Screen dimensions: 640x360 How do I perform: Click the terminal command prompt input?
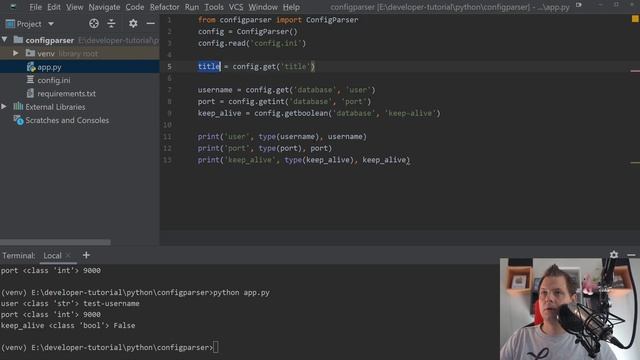pos(216,347)
